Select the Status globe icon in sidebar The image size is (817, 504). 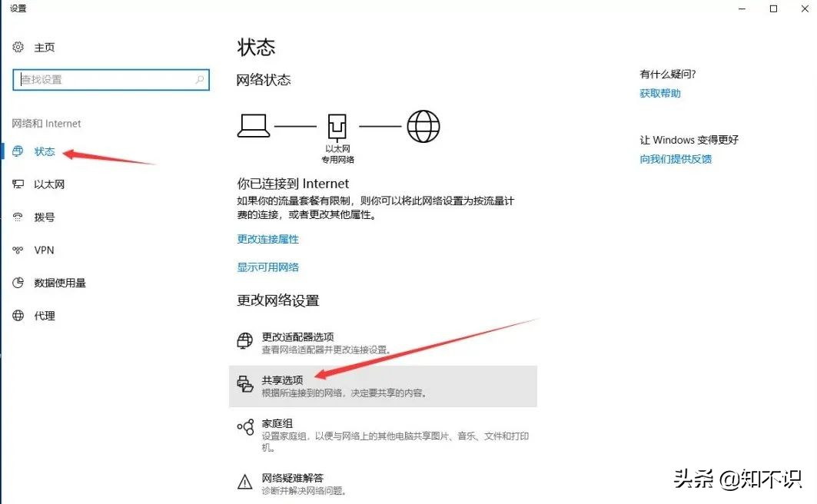pyautogui.click(x=18, y=151)
